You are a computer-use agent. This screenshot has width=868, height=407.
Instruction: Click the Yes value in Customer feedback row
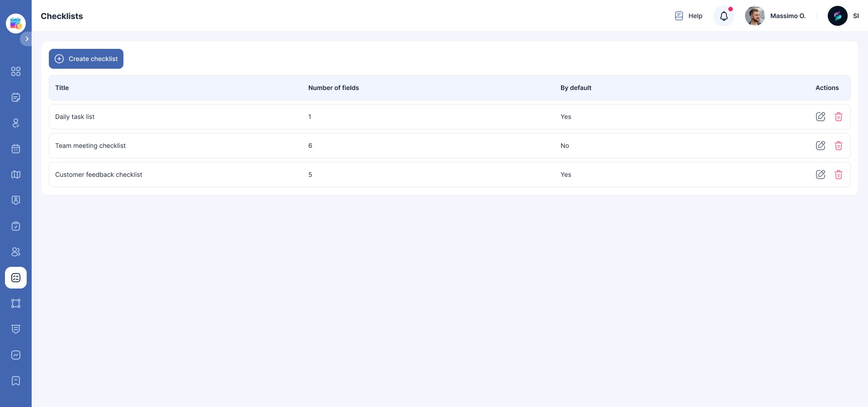coord(566,175)
